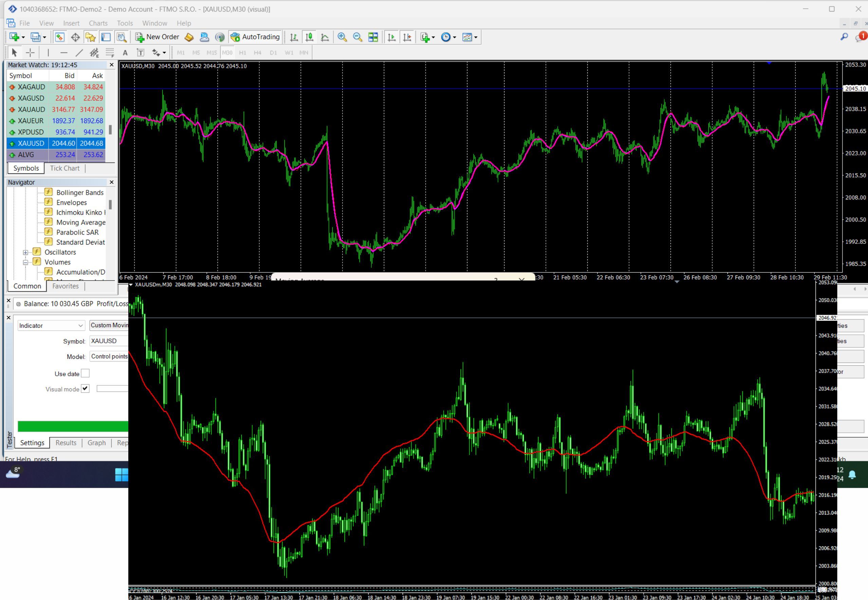The width and height of the screenshot is (868, 600).
Task: Open the Indicator type dropdown
Action: click(x=51, y=326)
